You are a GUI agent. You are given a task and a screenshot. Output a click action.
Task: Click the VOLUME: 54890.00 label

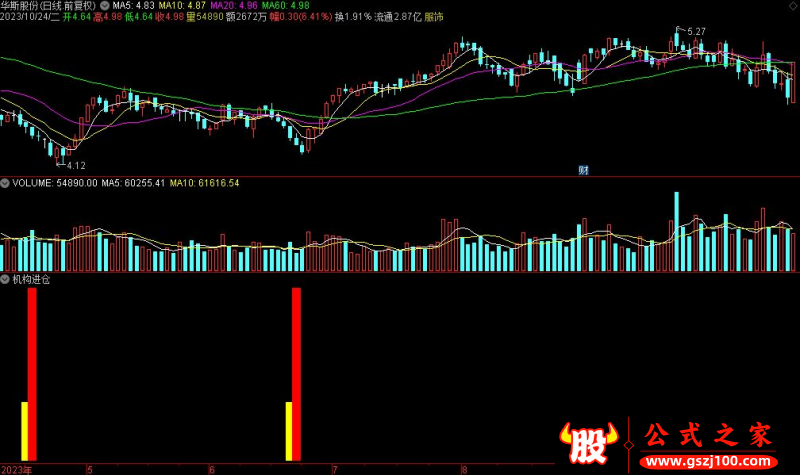[55, 183]
